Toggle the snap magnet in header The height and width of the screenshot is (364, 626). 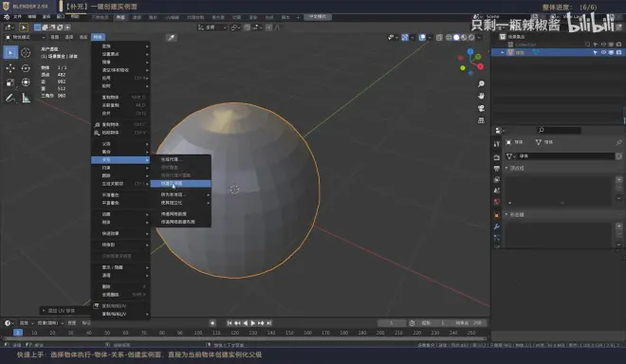tap(248, 27)
